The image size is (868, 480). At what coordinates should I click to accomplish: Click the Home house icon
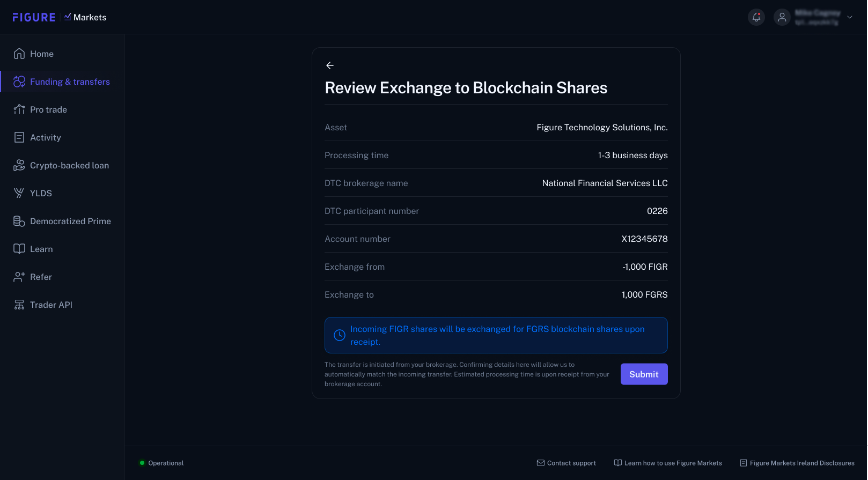[19, 54]
